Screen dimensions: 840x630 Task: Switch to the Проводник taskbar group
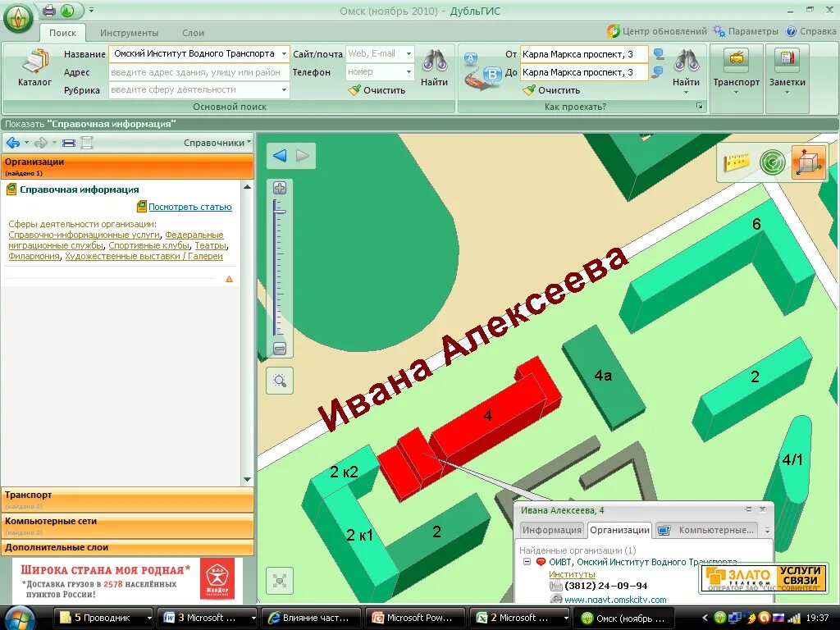click(104, 618)
